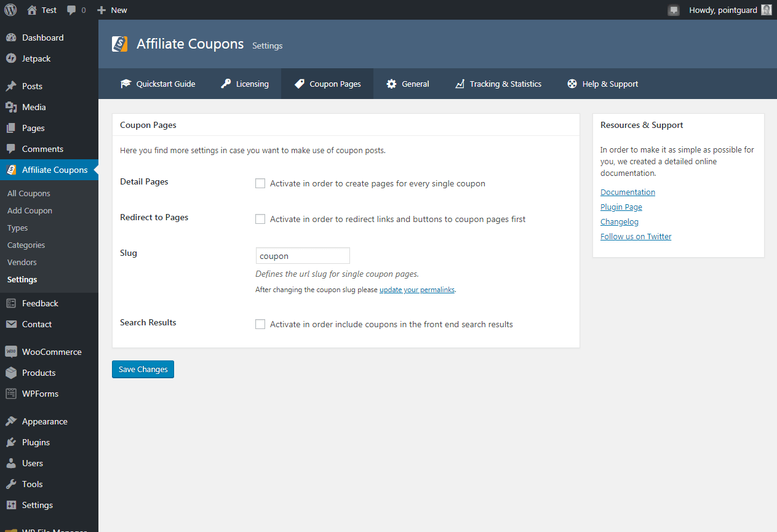This screenshot has width=777, height=532.
Task: Open the Jetpack menu label
Action: click(x=36, y=58)
